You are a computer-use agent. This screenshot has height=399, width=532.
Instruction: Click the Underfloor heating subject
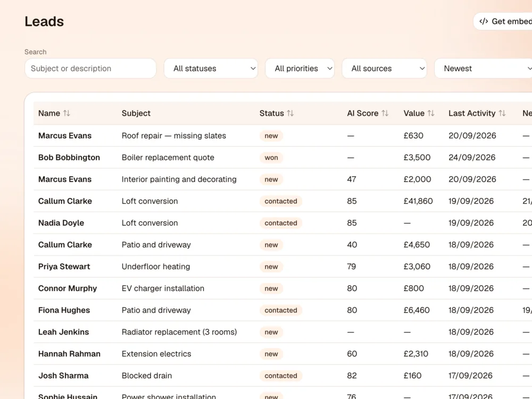pos(156,267)
